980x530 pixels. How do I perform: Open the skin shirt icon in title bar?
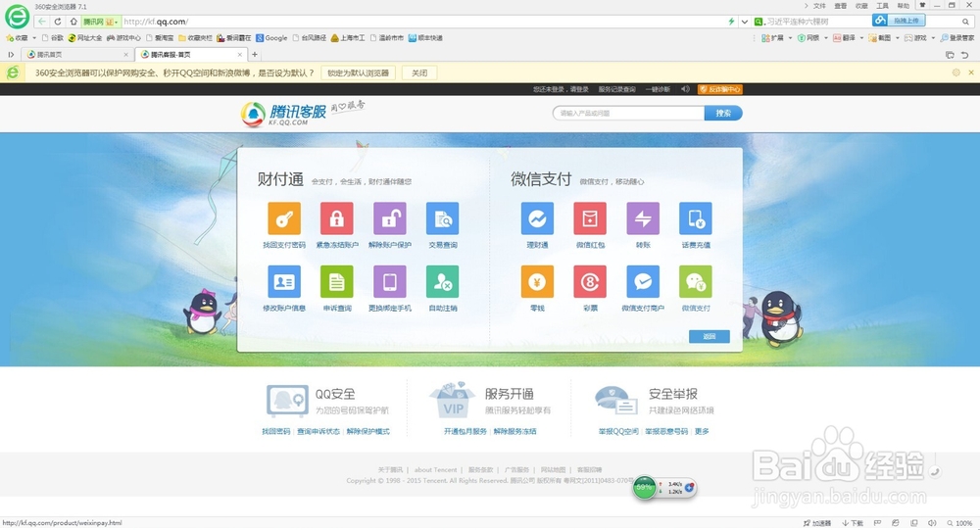tap(922, 5)
